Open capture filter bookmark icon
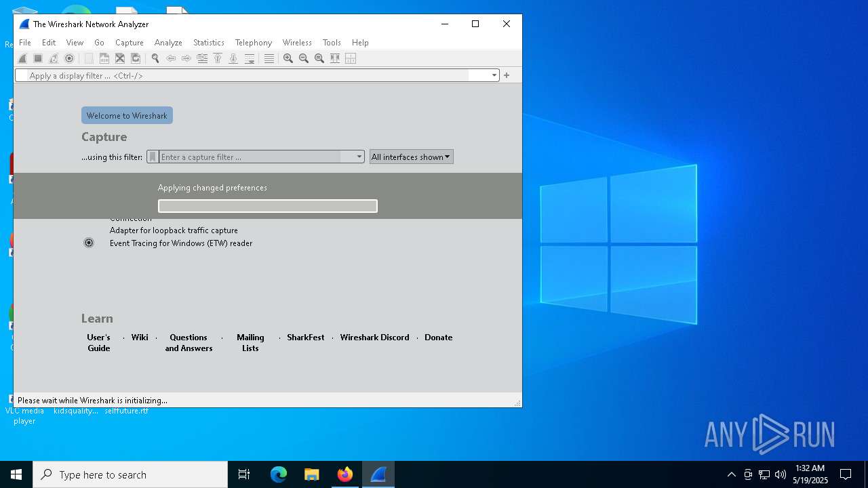868x488 pixels. point(153,157)
